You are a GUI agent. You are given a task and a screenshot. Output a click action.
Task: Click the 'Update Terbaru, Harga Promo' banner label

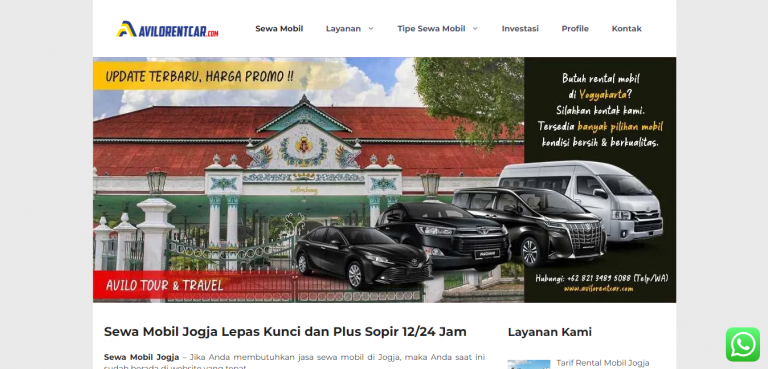point(200,76)
